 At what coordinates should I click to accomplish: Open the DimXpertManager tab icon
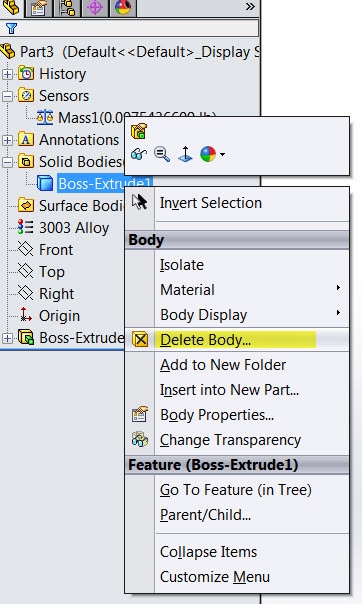[x=95, y=8]
